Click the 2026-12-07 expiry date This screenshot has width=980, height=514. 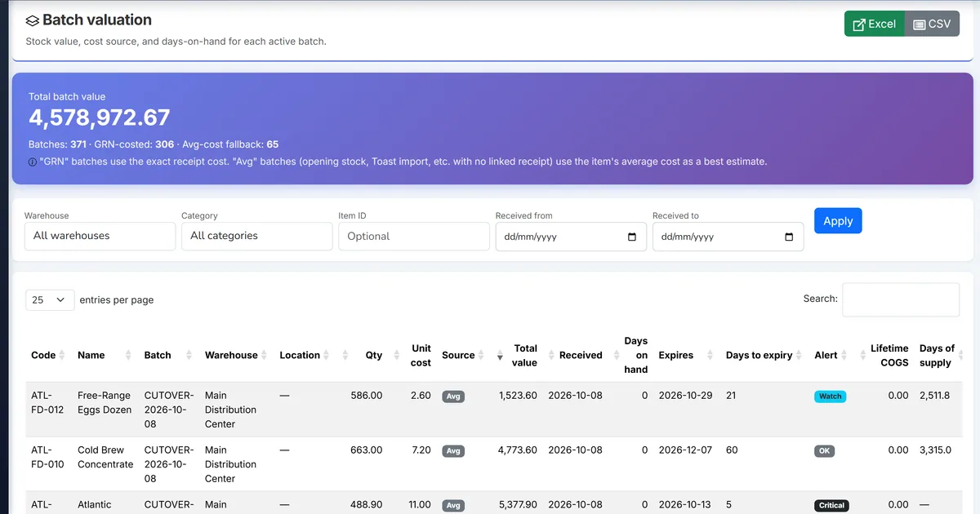pyautogui.click(x=685, y=450)
